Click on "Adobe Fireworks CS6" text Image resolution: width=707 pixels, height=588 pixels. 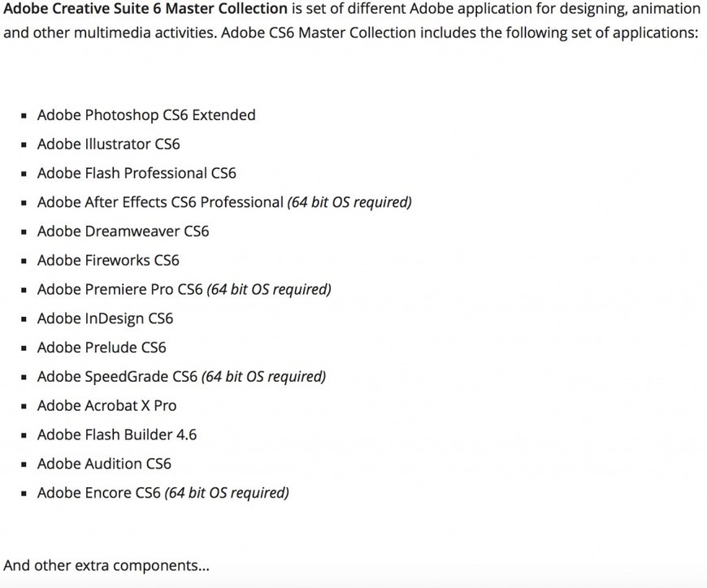[108, 261]
